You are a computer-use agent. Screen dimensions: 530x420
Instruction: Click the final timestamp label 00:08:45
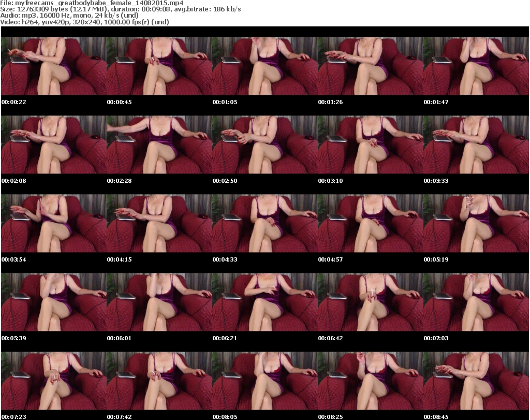tap(436, 417)
